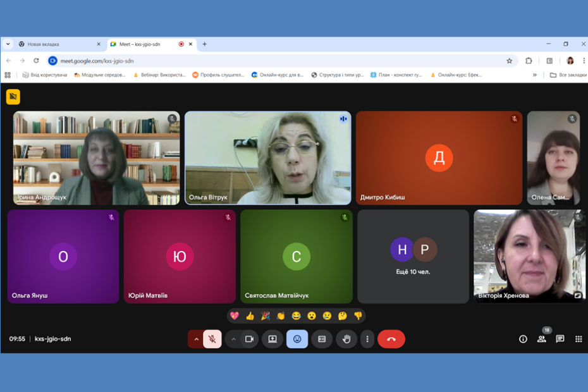Open the Activities grid icon

[578, 339]
